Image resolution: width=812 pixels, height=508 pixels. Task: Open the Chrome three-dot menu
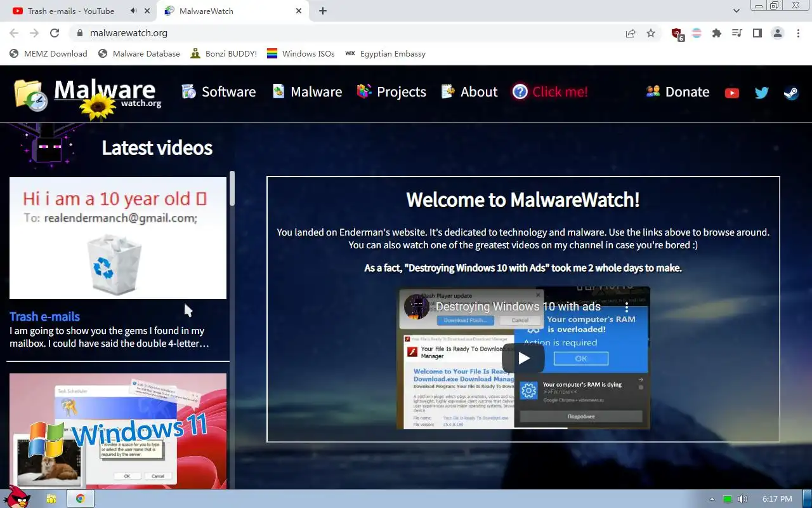(797, 33)
